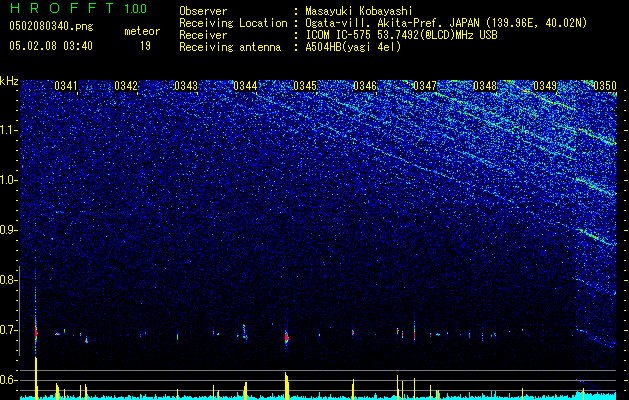Click the 0345 time marker

pos(305,86)
